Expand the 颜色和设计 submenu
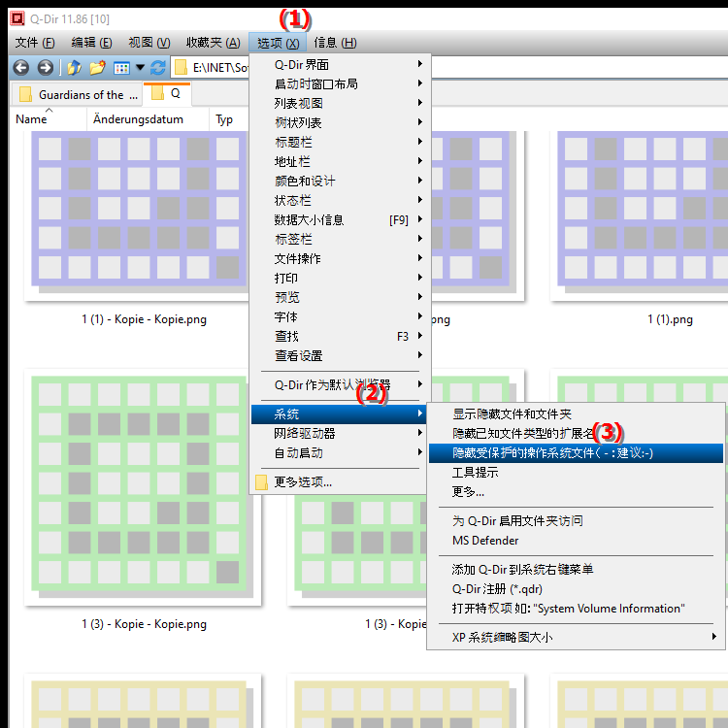Image resolution: width=728 pixels, height=728 pixels. point(341,181)
